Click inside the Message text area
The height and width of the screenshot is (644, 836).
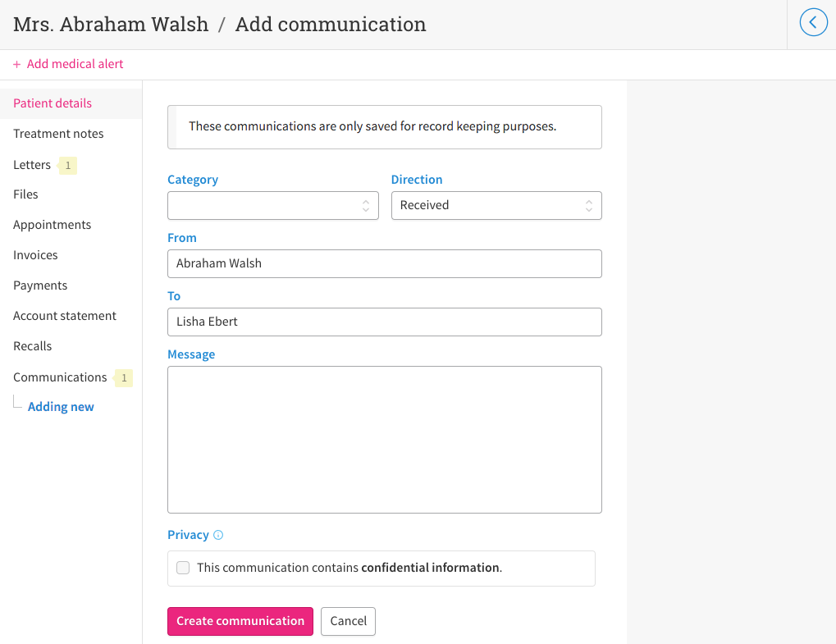coord(384,440)
